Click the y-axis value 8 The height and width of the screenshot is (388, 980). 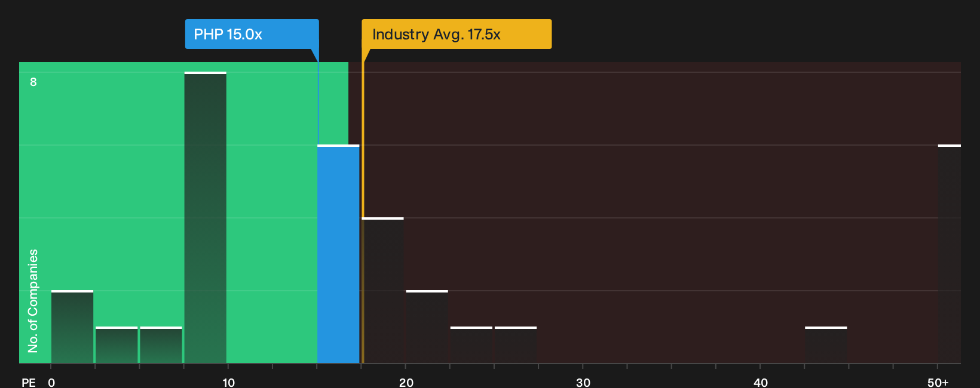(x=33, y=82)
